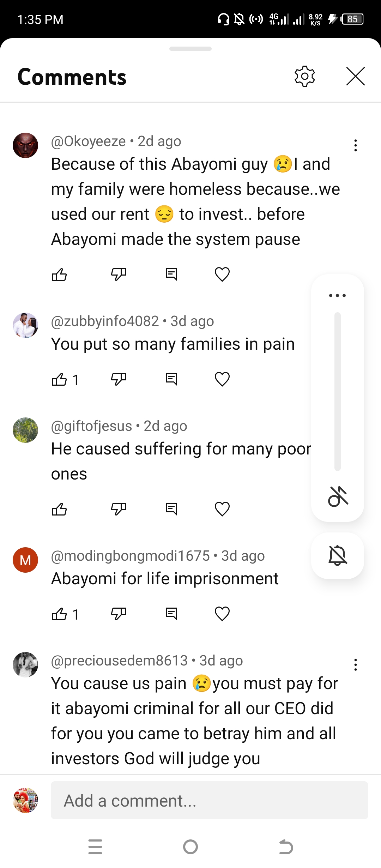Open more options for @preciousedem8613 comment

point(355,665)
